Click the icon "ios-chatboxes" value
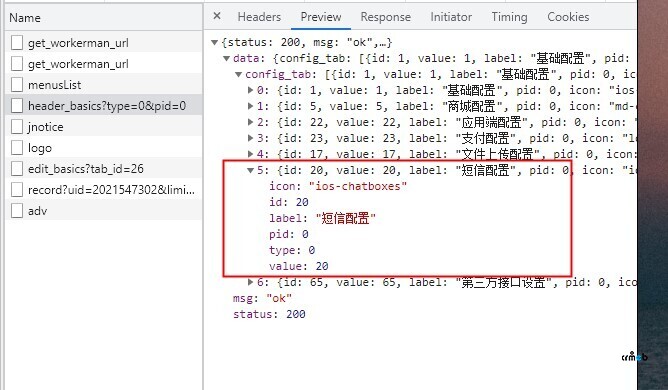Screen dimensions: 668x390 click(x=358, y=186)
